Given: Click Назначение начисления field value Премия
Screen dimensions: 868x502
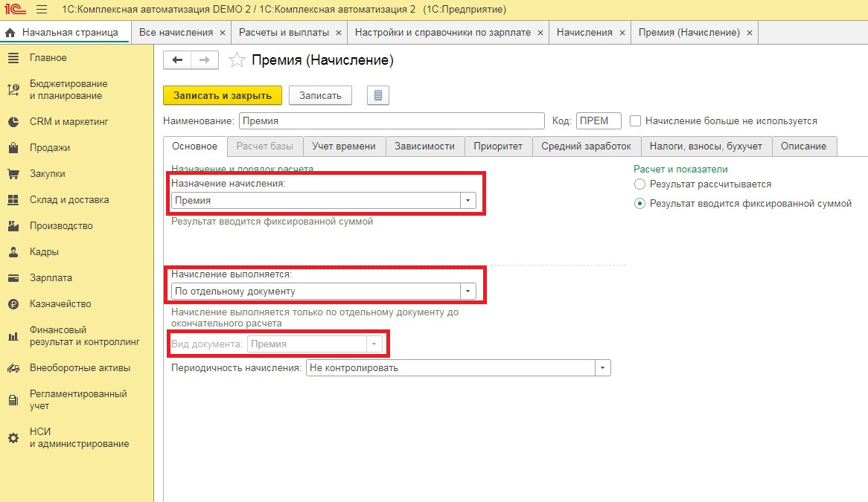Looking at the screenshot, I should pos(316,200).
